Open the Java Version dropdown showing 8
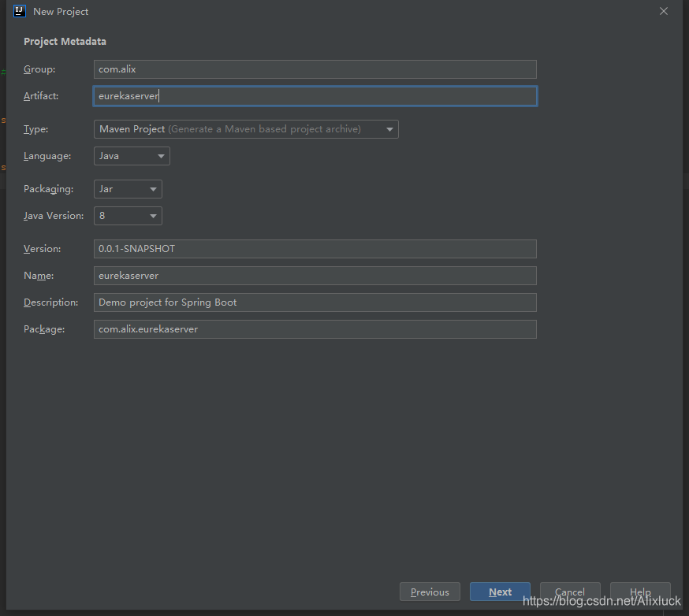 [x=128, y=216]
